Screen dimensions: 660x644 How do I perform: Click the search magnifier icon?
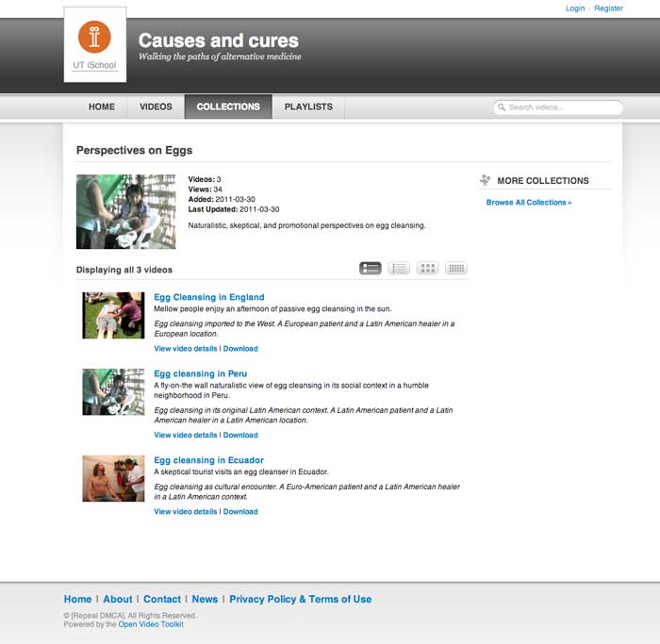[502, 107]
